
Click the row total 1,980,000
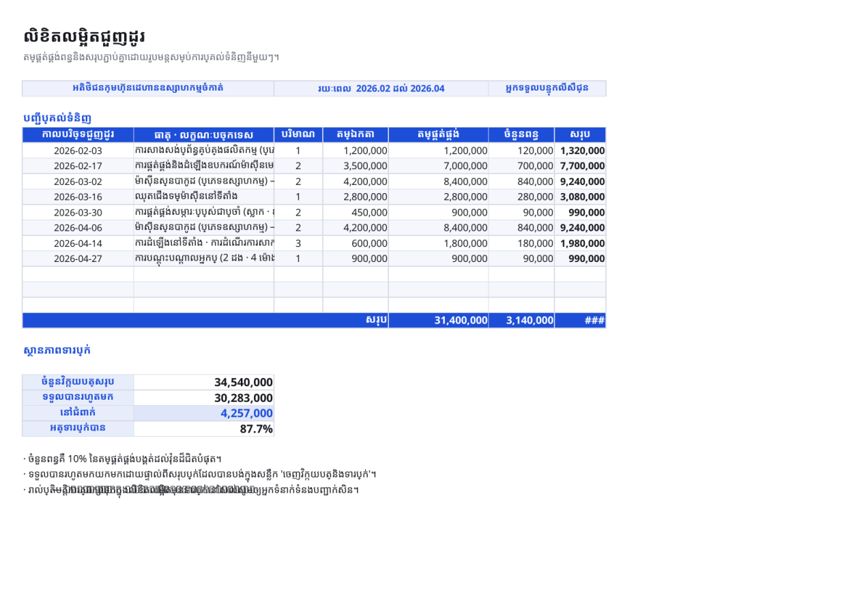[x=580, y=244]
